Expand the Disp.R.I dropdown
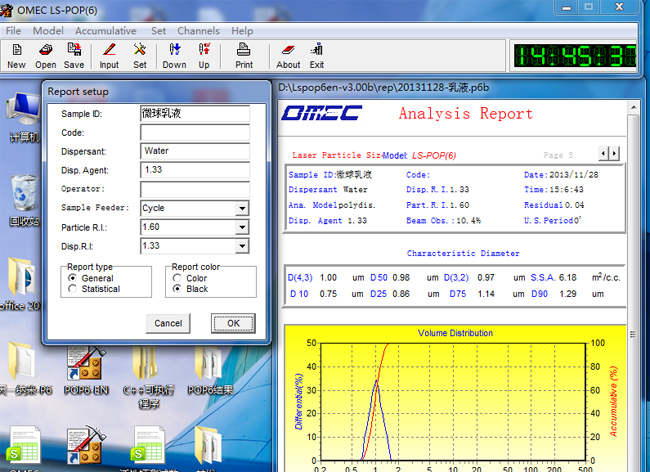Screen dimensions: 650x472 coord(242,246)
